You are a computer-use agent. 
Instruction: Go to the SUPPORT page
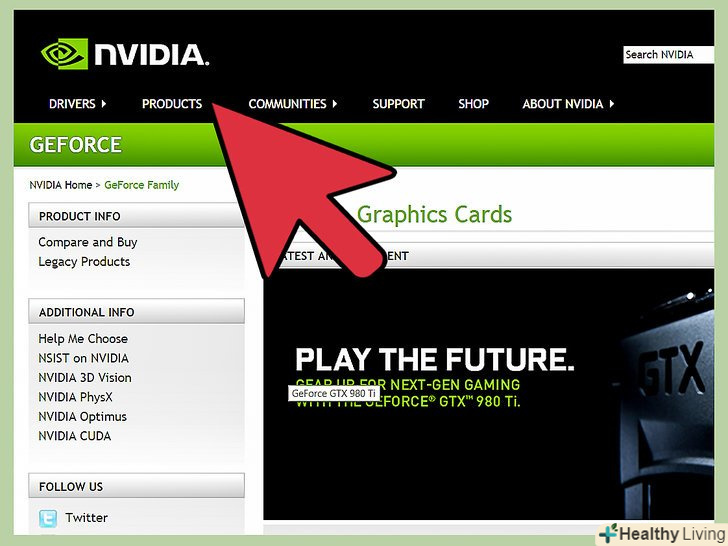[x=398, y=104]
